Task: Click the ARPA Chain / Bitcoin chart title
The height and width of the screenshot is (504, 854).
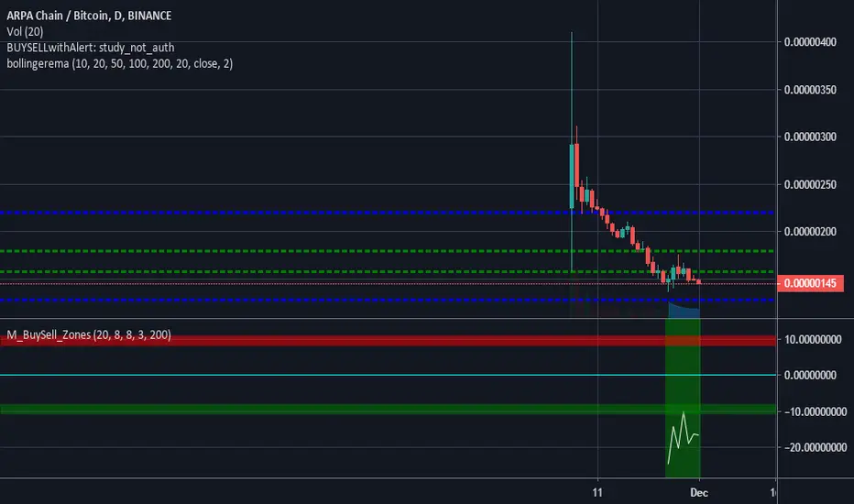Action: (89, 16)
